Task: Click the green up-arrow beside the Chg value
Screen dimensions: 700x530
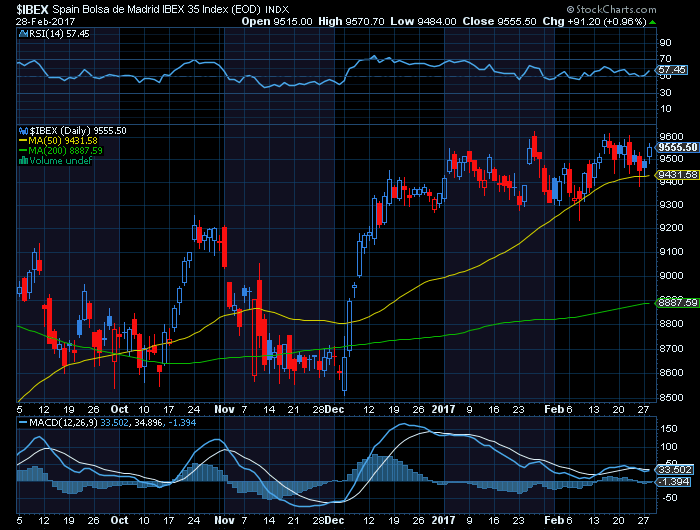Action: pos(653,22)
